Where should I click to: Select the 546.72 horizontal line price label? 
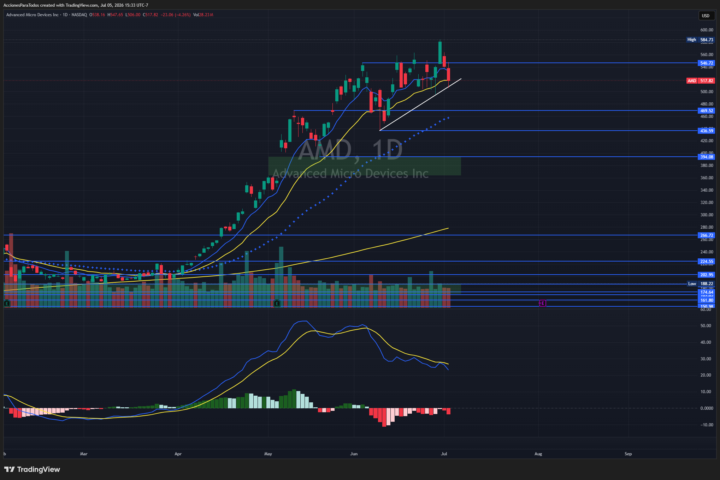coord(706,63)
